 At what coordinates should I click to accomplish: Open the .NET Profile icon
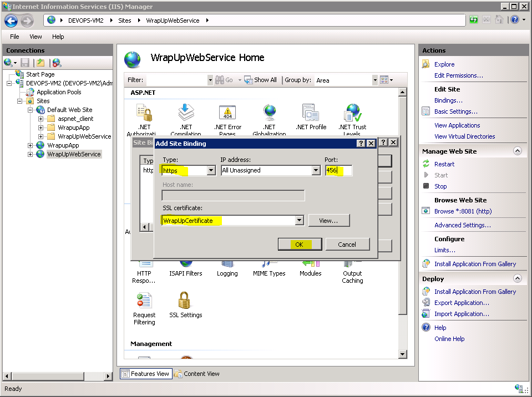(x=311, y=114)
